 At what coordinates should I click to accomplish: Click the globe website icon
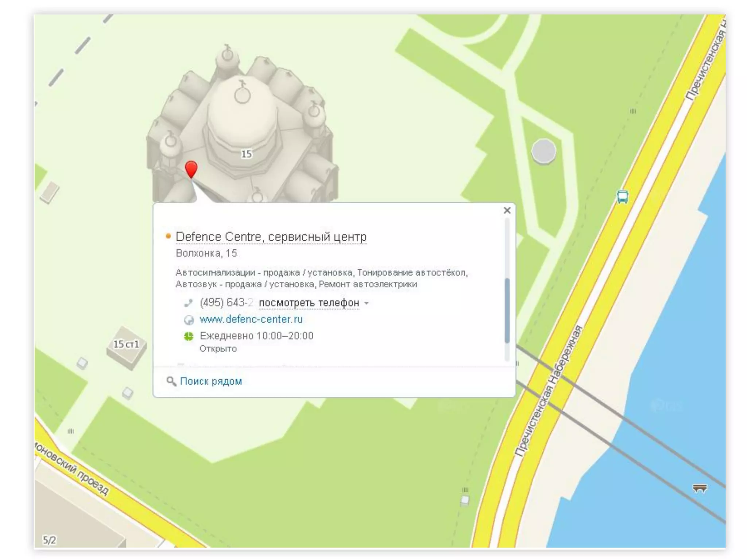(x=189, y=320)
